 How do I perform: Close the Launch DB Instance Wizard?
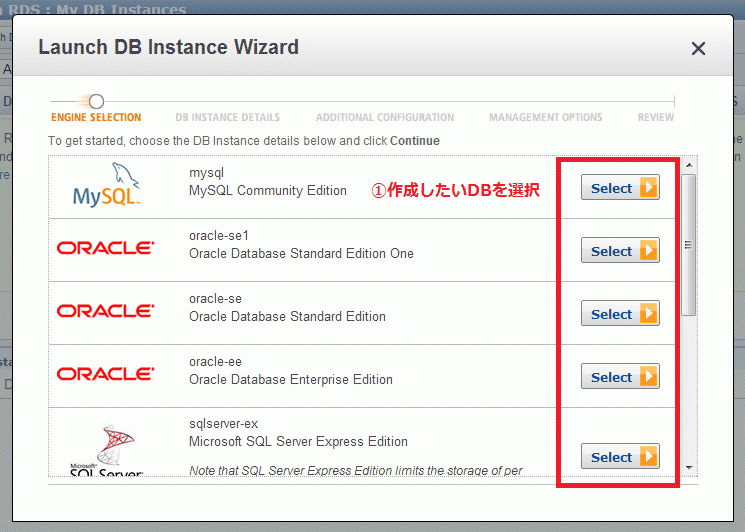click(698, 48)
